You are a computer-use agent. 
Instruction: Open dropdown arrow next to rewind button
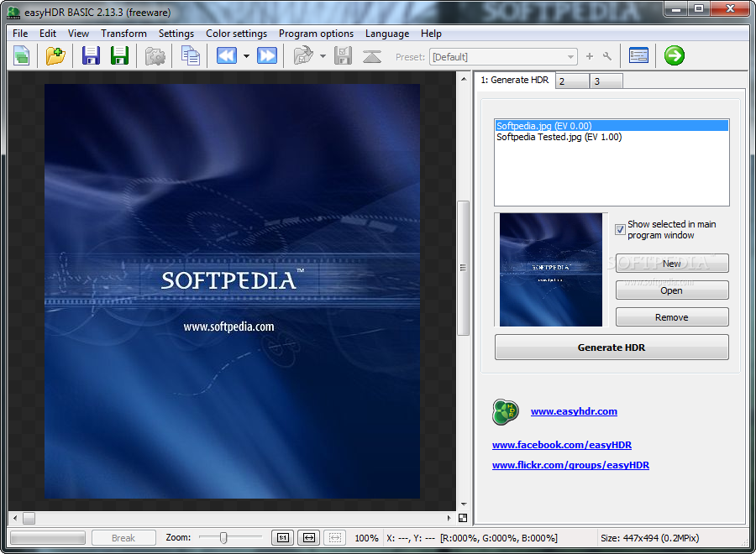click(x=246, y=56)
